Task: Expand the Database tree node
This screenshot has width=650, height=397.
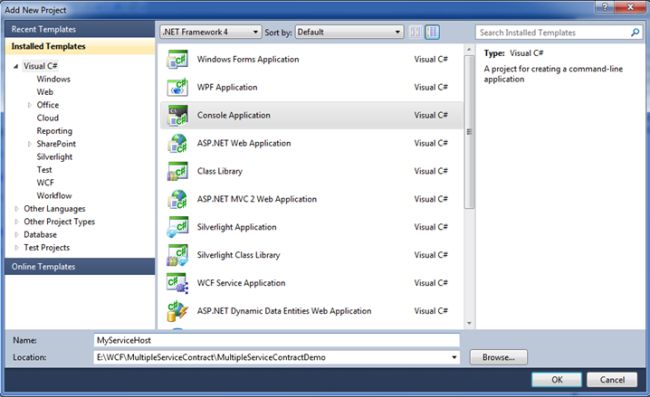Action: 16,235
